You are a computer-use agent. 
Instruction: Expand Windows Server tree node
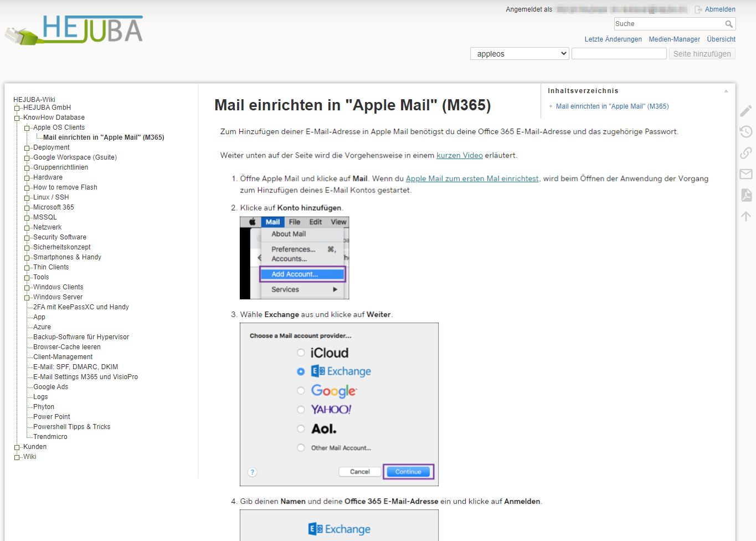point(27,298)
